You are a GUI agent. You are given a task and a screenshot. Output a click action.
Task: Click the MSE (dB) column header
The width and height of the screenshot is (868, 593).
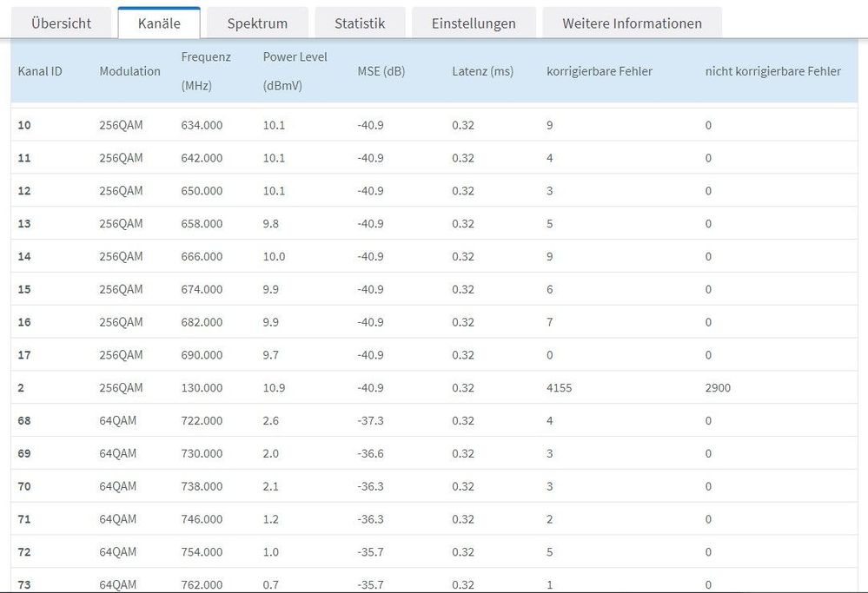[x=381, y=71]
